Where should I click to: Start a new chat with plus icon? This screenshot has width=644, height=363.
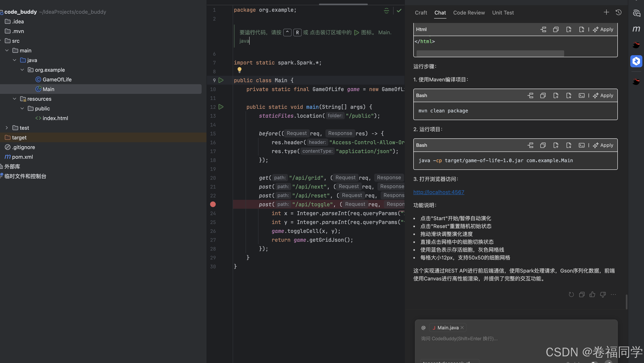(x=606, y=12)
